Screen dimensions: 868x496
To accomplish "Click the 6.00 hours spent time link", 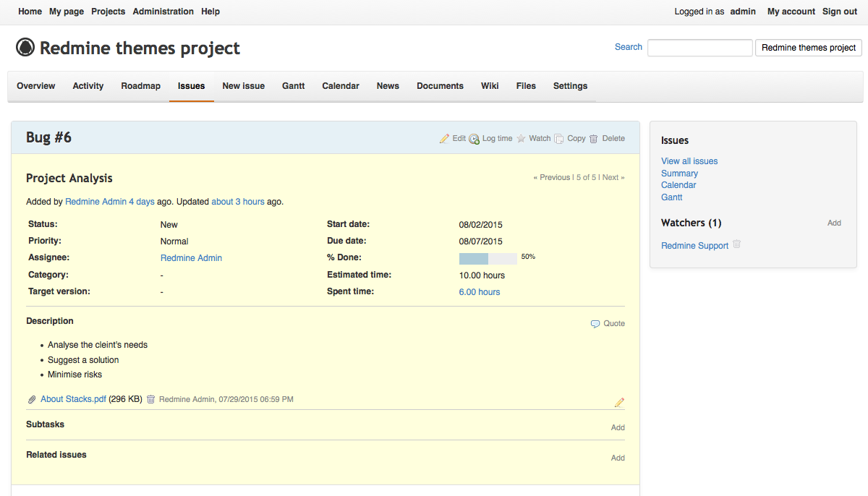I will pos(480,292).
